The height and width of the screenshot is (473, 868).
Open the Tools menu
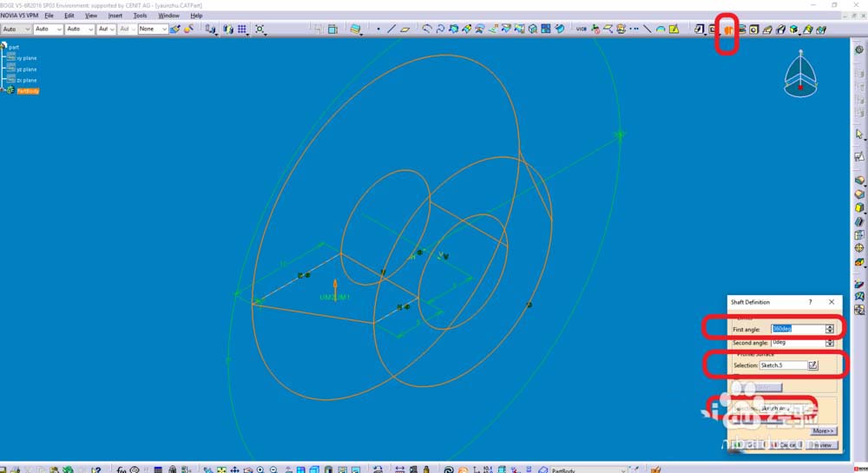[x=140, y=16]
